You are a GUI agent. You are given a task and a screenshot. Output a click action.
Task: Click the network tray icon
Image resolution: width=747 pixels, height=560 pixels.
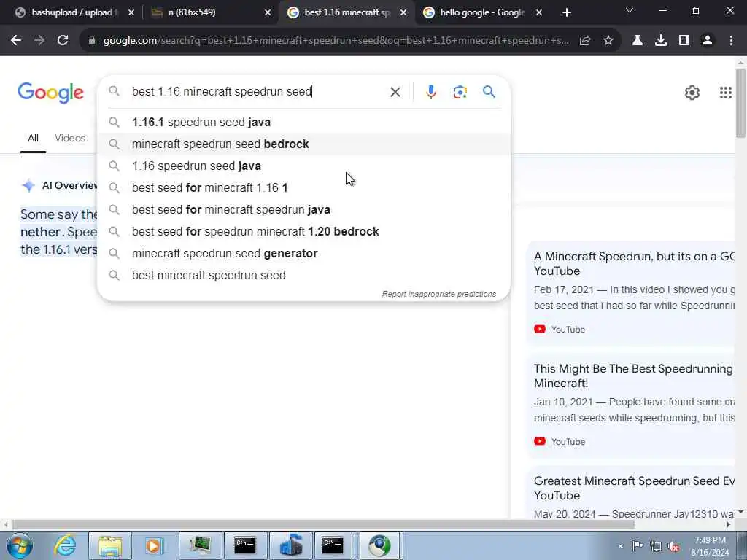tap(656, 546)
